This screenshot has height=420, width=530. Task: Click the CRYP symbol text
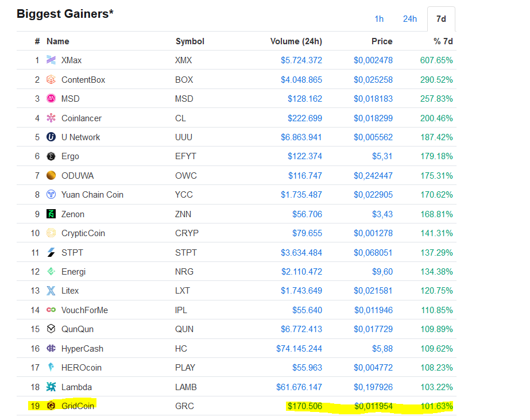click(x=187, y=233)
